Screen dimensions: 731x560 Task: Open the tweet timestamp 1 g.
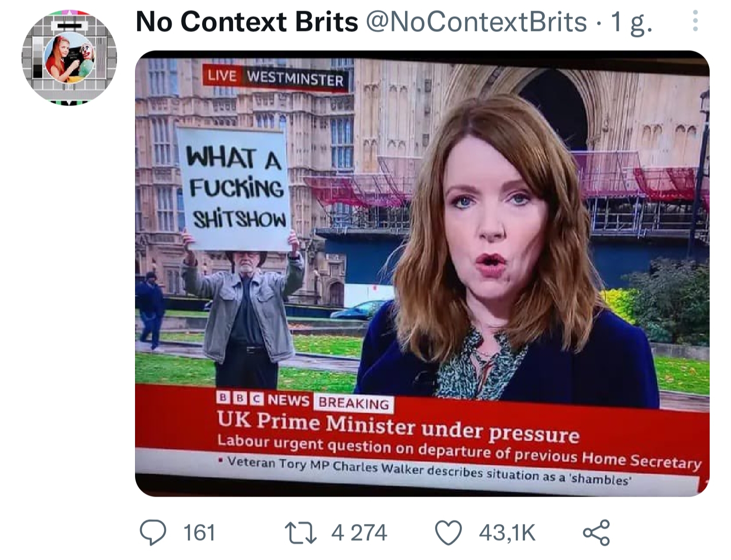click(631, 23)
